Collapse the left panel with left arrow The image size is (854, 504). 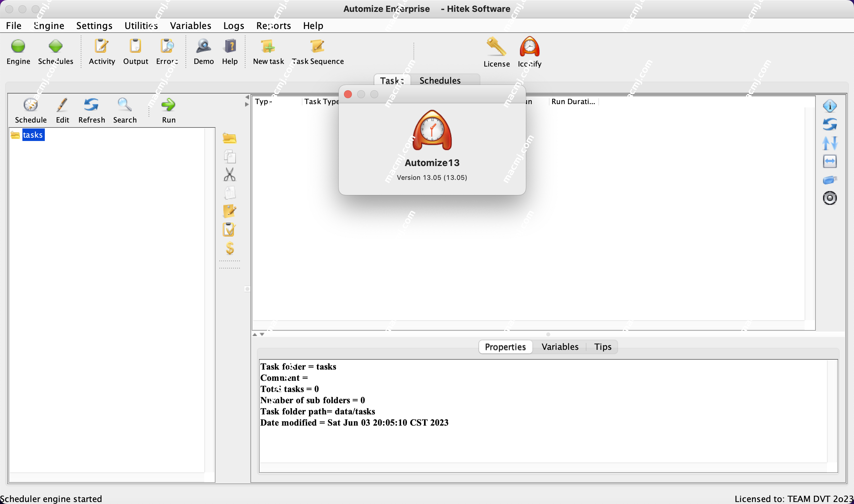tap(247, 98)
